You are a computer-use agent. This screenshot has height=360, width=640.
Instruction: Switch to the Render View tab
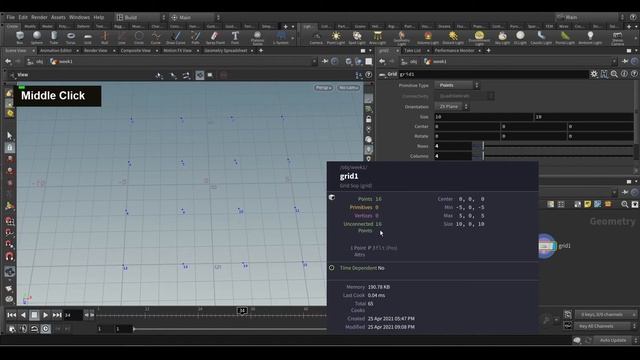pos(96,51)
